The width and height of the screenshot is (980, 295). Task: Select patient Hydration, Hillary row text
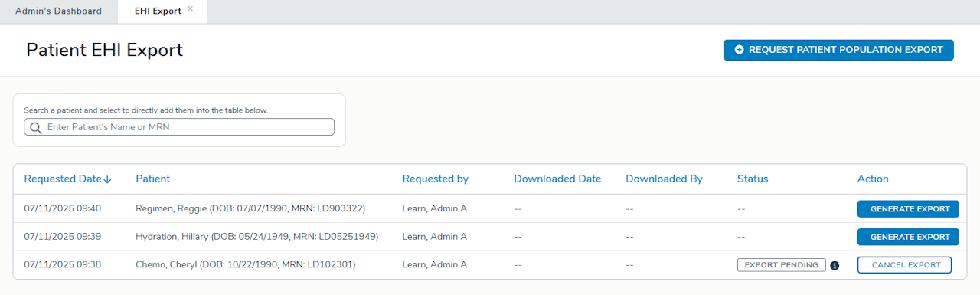click(256, 237)
